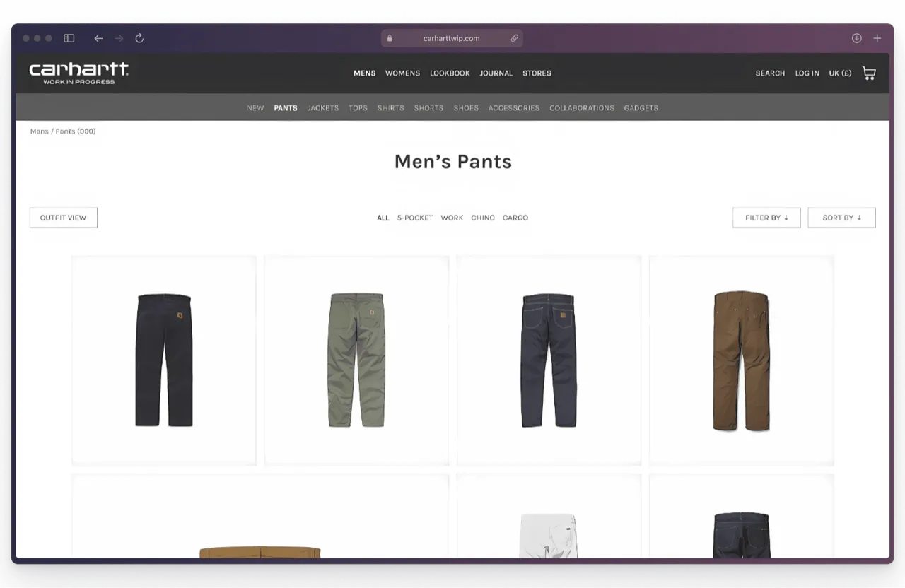Open the UK (£) region selector

pos(840,73)
